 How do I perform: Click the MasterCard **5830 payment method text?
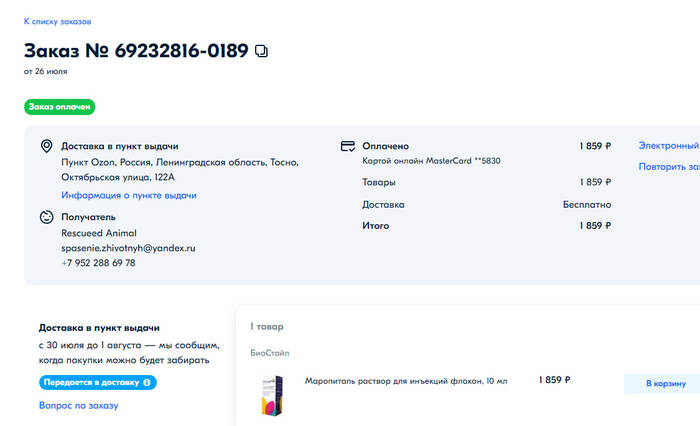[430, 161]
